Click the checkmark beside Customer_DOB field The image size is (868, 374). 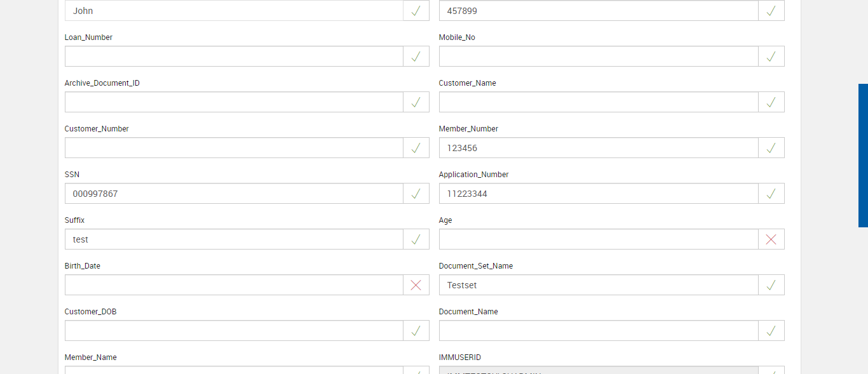[x=416, y=331]
